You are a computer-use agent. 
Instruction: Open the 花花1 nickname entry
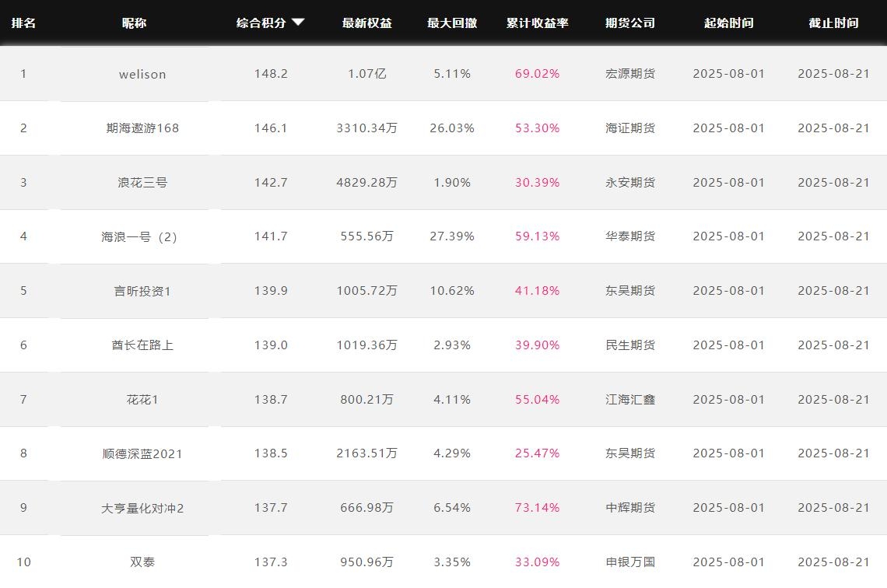pos(142,400)
